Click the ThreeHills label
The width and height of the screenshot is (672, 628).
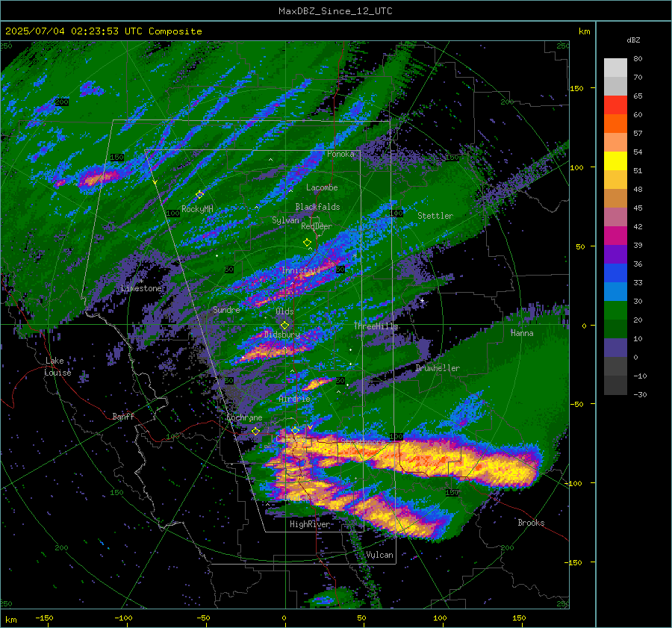click(376, 326)
